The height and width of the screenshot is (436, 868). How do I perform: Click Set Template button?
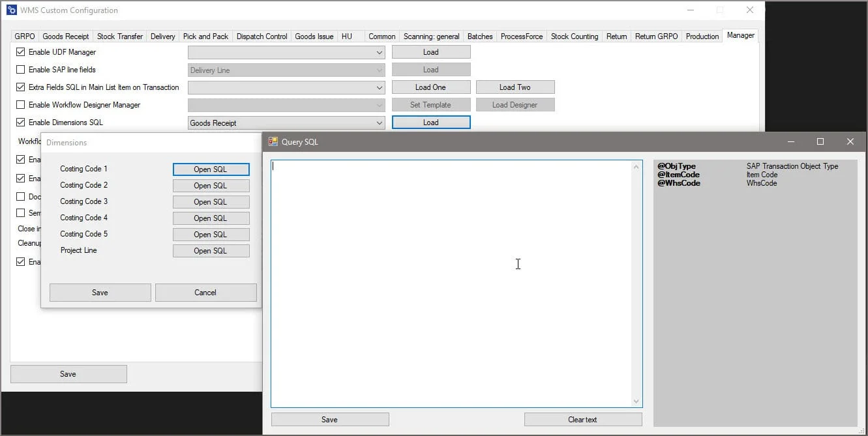pos(431,105)
